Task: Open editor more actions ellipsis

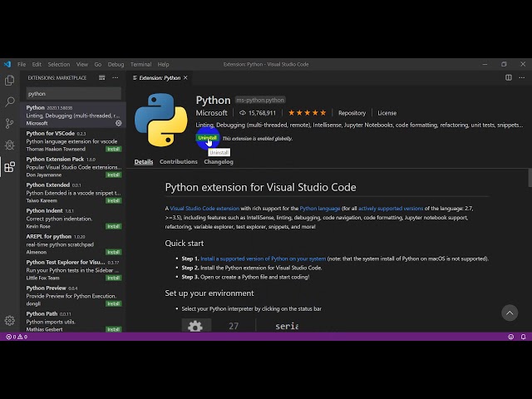Action: (522, 77)
